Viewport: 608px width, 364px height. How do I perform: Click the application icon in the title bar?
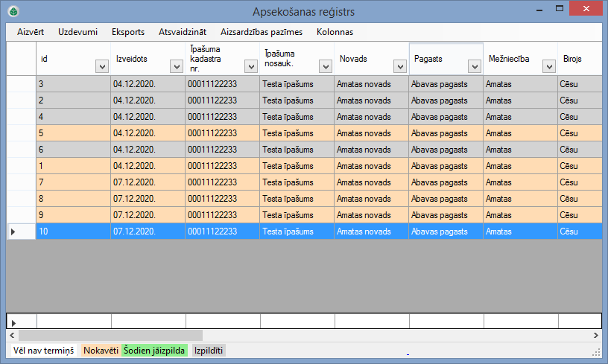coord(13,11)
